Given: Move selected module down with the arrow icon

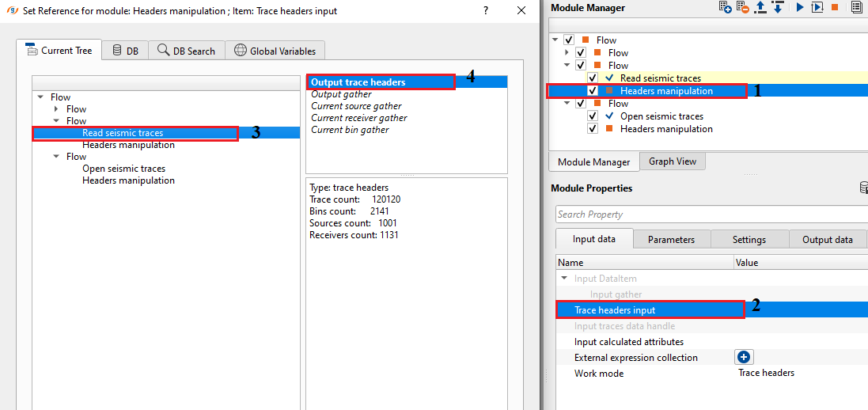Looking at the screenshot, I should pyautogui.click(x=777, y=7).
